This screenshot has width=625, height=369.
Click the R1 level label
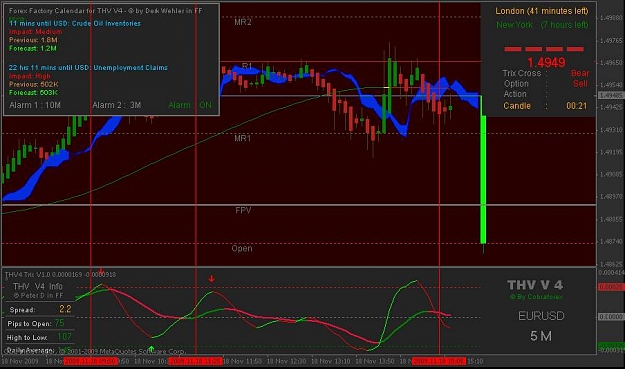click(x=247, y=66)
